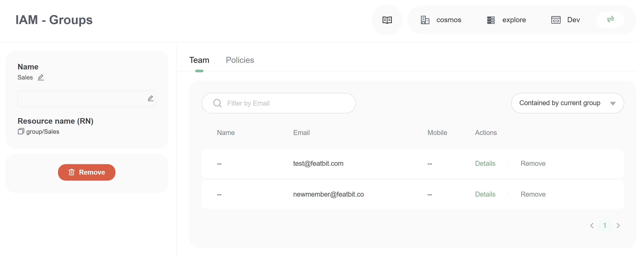Remove newmember@featbit.co from the group
This screenshot has width=644, height=257.
[533, 194]
